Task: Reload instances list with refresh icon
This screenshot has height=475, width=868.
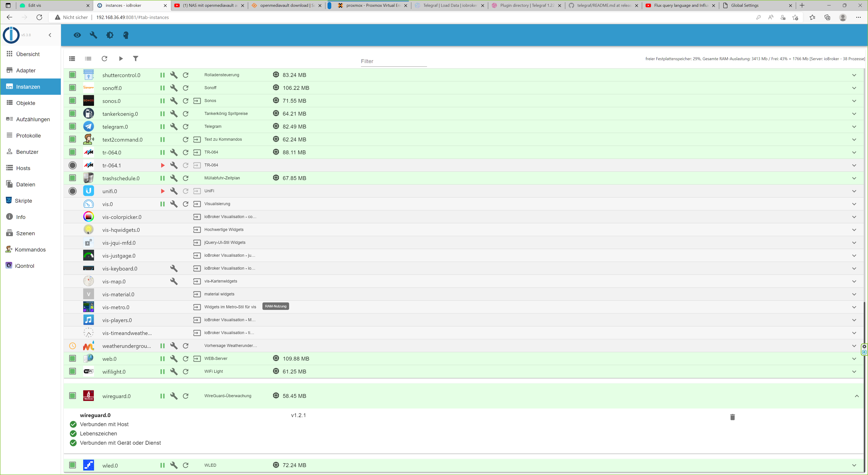Action: coord(104,59)
